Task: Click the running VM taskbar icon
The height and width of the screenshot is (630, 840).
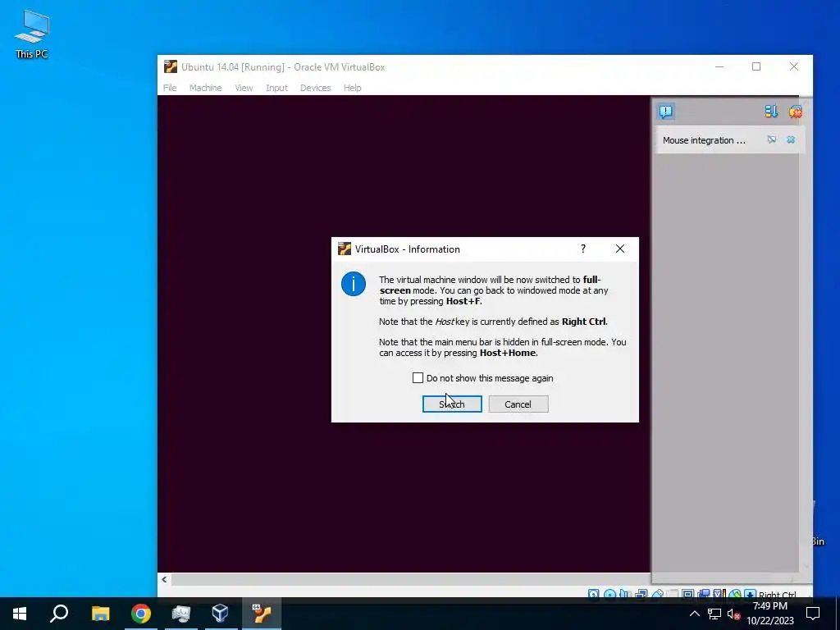Action: [262, 614]
